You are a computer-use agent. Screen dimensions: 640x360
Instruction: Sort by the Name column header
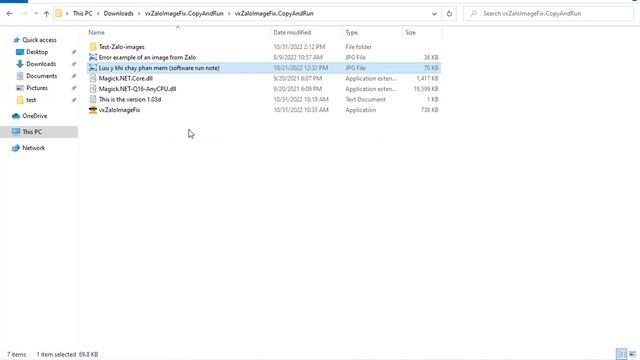pos(96,32)
